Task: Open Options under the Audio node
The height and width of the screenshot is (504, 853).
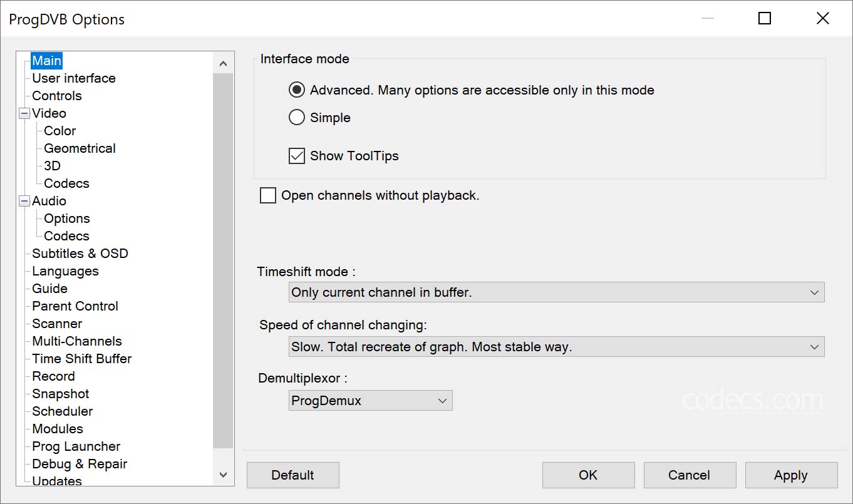Action: point(67,219)
